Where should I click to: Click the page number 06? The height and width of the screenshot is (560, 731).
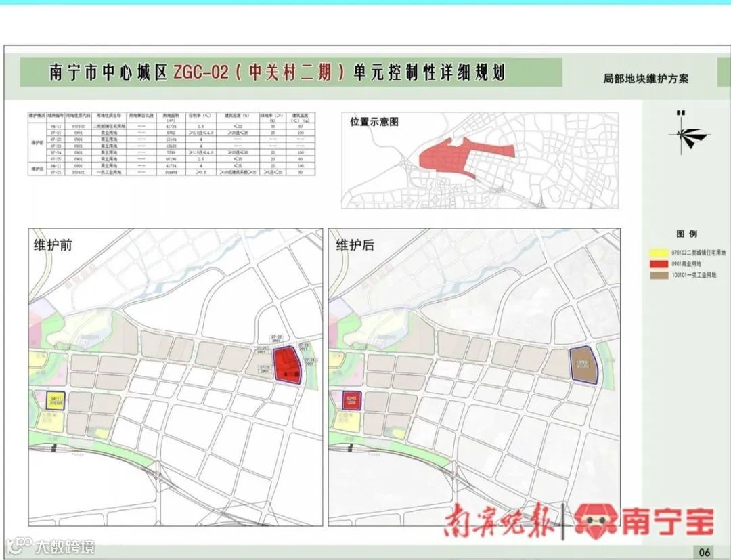[x=705, y=553]
